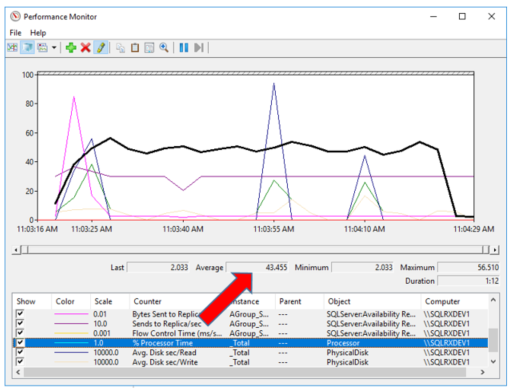Click the Minimum value field
The width and height of the screenshot is (514, 392).
pos(362,267)
